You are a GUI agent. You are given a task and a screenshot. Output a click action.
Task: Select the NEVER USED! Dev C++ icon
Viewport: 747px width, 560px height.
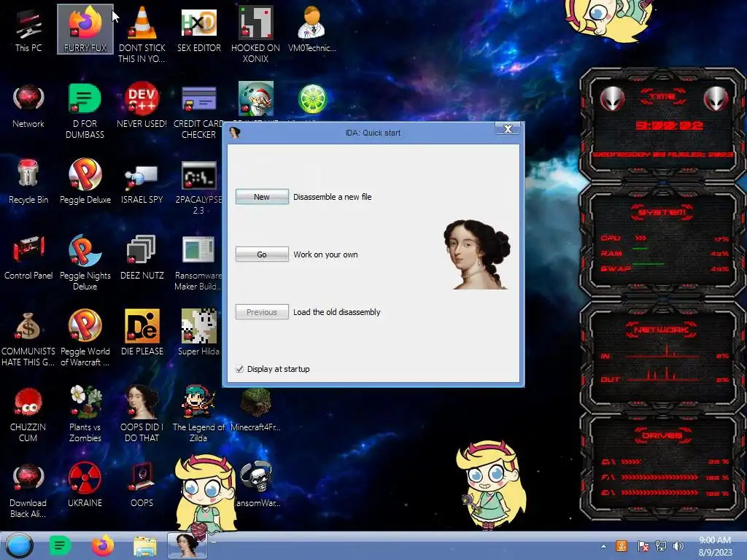pos(142,106)
